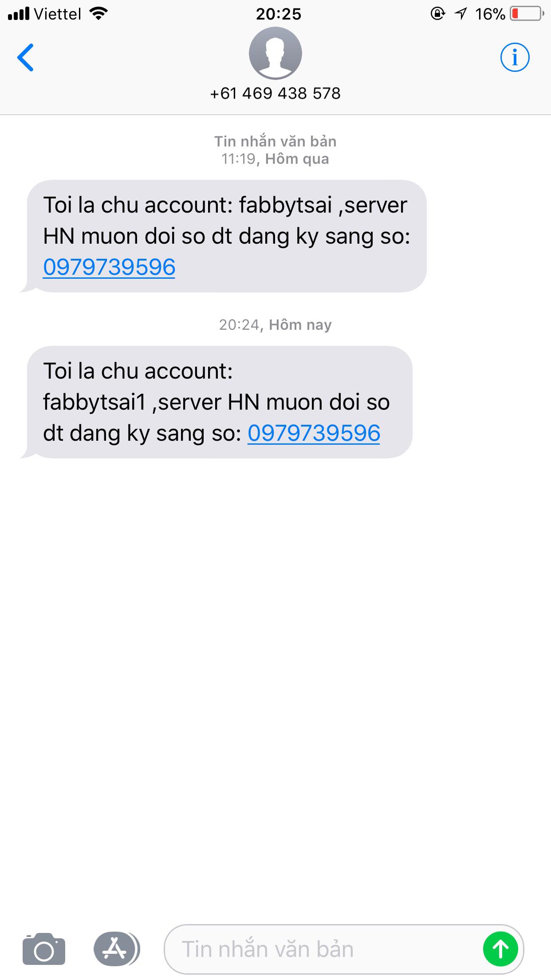Open phone link 0979739596 in second message
This screenshot has height=980, width=551.
[314, 433]
